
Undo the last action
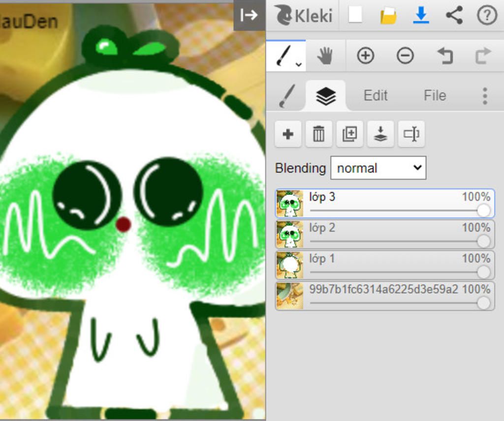(x=445, y=56)
